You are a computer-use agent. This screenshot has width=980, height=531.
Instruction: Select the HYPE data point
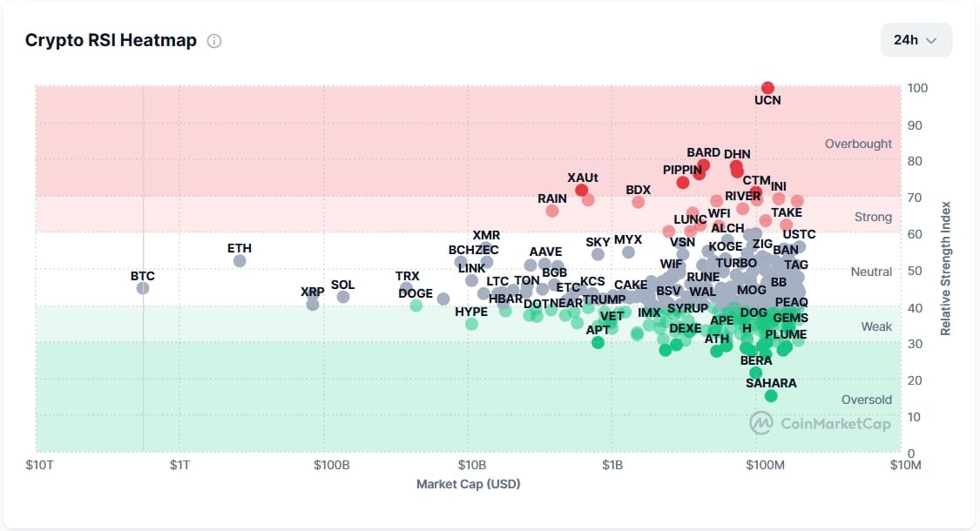coord(473,323)
